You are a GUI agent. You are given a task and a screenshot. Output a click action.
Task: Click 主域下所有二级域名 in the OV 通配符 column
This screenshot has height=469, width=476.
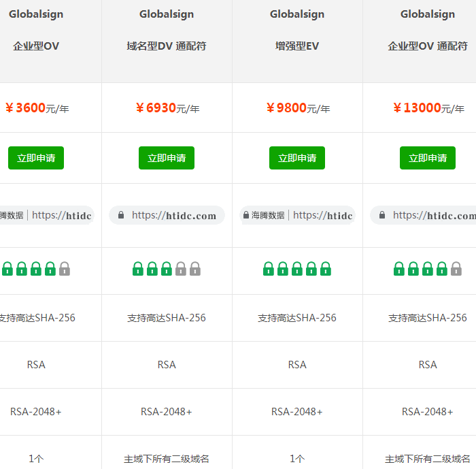pos(428,459)
